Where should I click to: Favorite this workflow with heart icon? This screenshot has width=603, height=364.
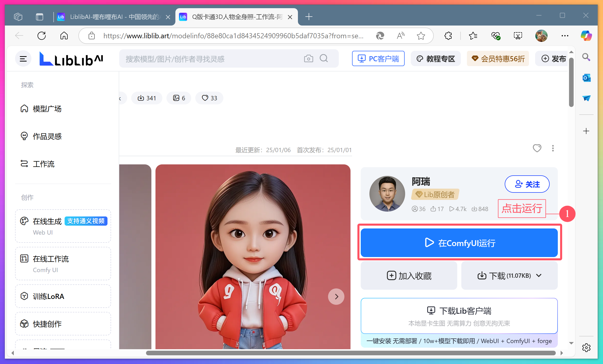[537, 148]
